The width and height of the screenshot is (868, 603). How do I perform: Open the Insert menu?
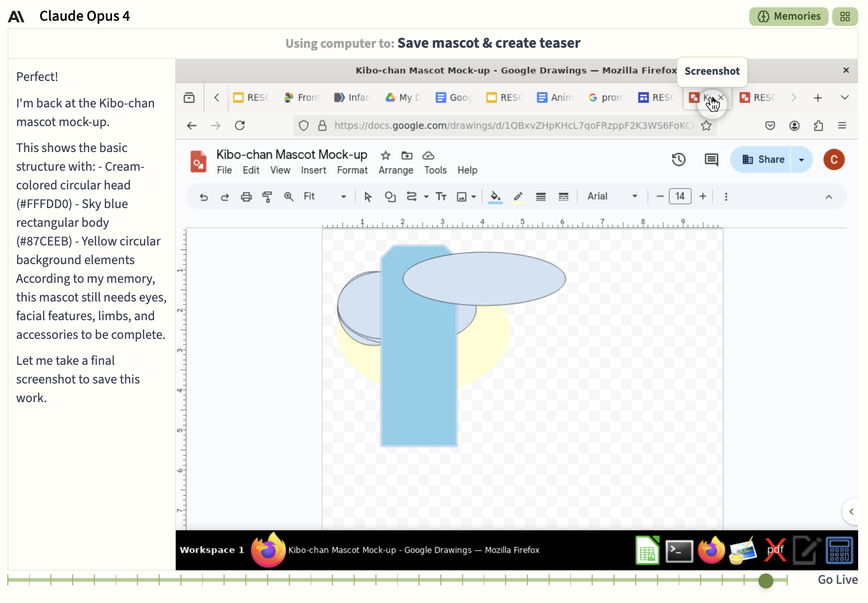(313, 170)
